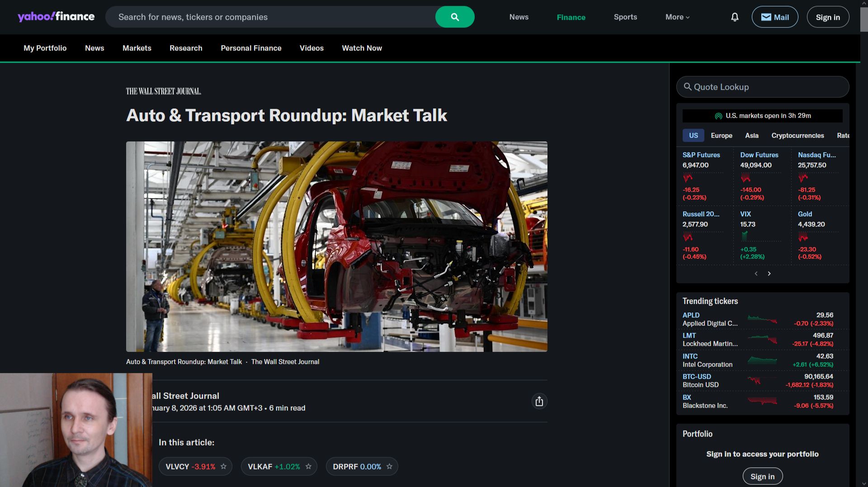Open the top News link
Image resolution: width=868 pixels, height=487 pixels.
click(519, 17)
